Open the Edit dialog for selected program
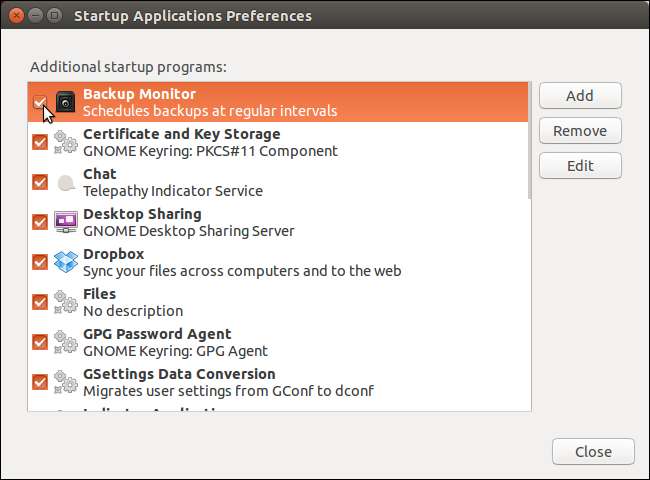650x480 pixels. tap(580, 166)
